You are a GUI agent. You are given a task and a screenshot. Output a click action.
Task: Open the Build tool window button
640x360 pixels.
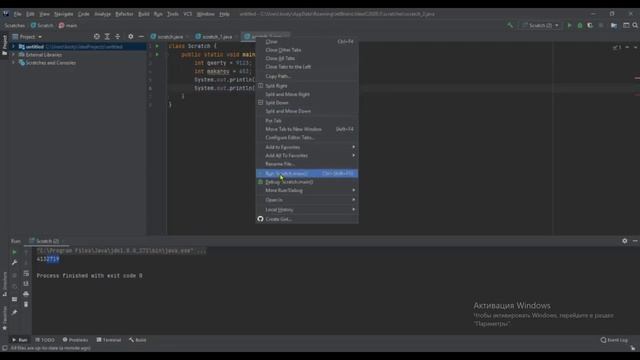tap(138, 340)
